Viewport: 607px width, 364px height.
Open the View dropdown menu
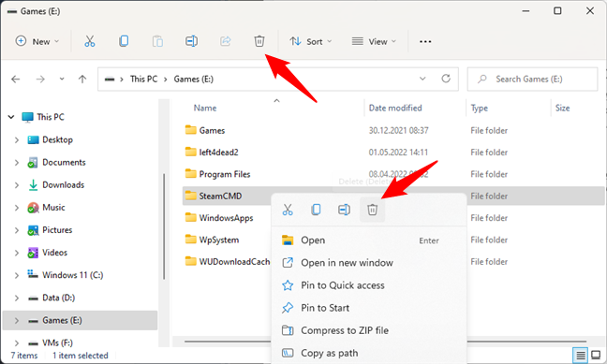coord(374,41)
